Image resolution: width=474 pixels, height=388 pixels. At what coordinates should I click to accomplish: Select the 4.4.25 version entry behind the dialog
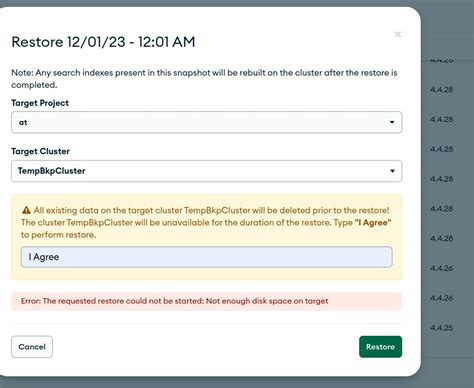point(442,328)
